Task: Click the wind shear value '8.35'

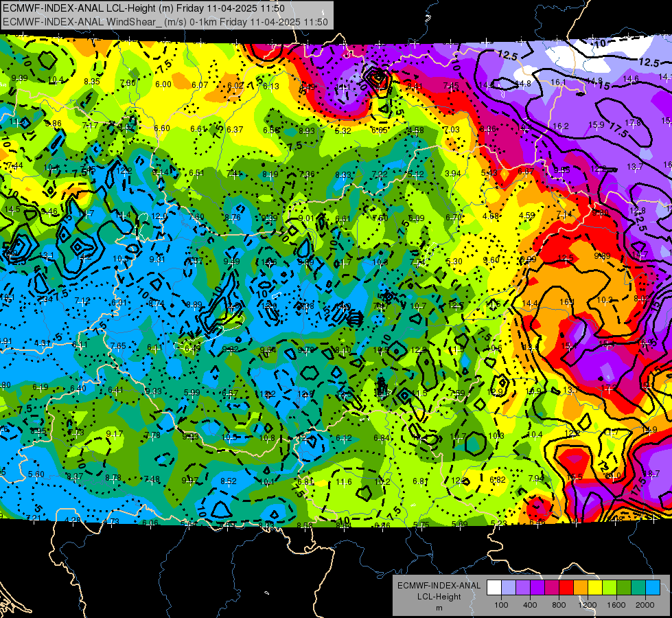Action: point(92,81)
